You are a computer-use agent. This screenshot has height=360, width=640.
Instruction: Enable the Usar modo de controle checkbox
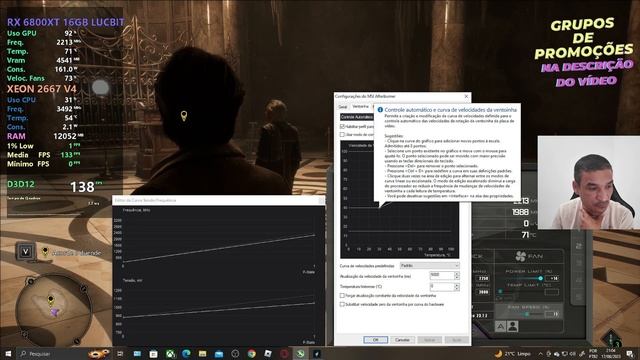(342, 134)
